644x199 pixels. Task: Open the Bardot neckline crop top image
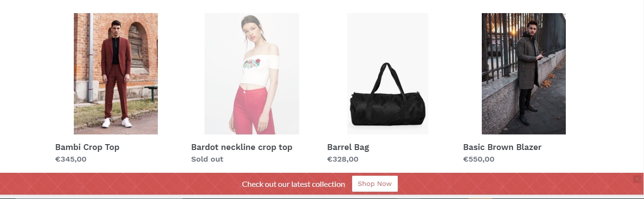[x=252, y=74]
